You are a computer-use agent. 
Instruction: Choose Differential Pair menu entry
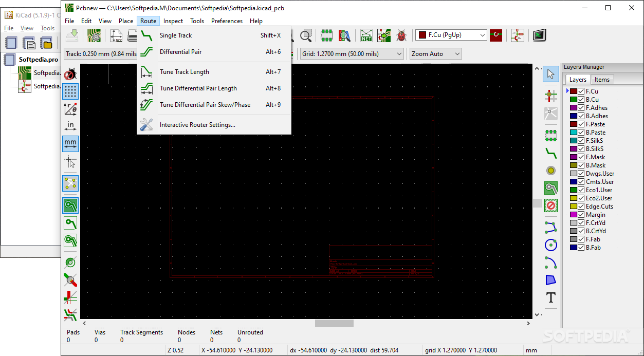click(214, 52)
